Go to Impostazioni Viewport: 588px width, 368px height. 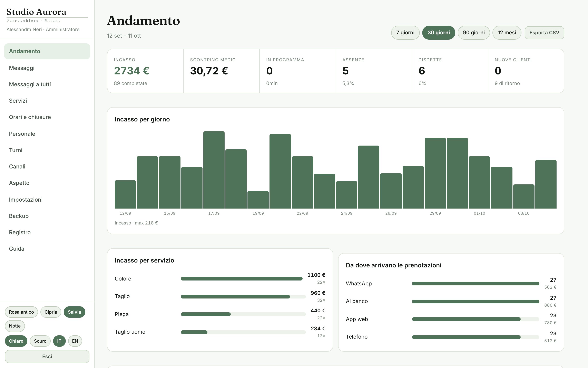pos(47,200)
